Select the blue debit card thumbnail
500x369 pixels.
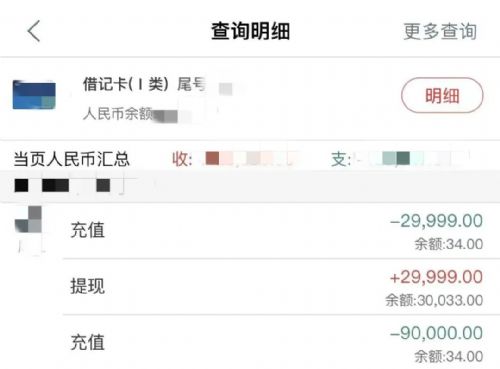point(34,95)
